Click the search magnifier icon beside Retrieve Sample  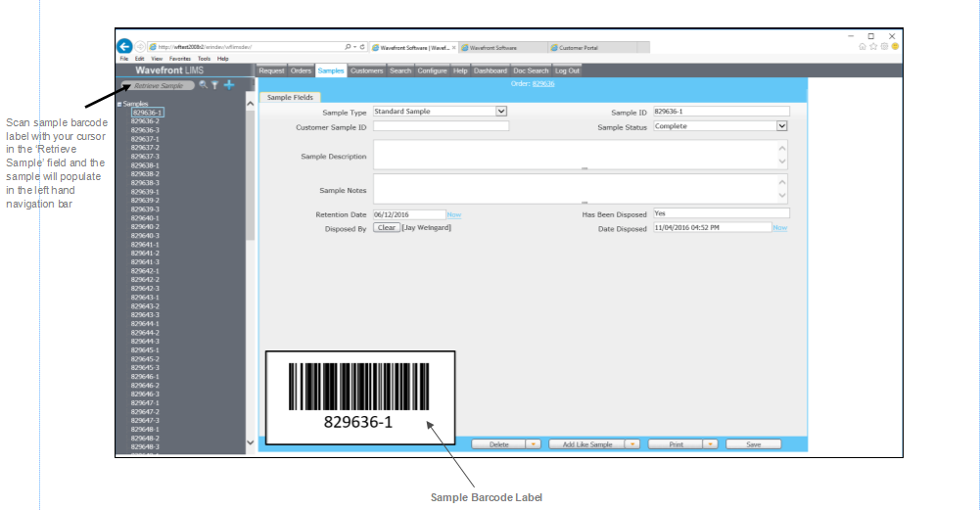click(x=203, y=85)
